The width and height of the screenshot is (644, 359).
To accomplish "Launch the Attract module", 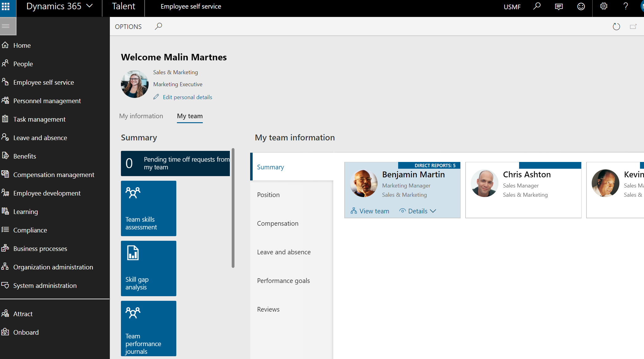I will 22,313.
